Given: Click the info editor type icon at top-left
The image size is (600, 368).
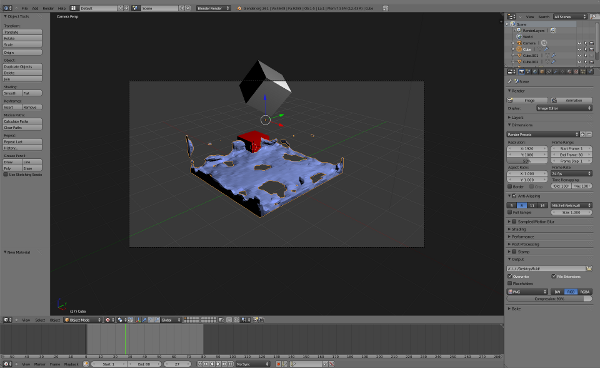Looking at the screenshot, I should pyautogui.click(x=7, y=8).
